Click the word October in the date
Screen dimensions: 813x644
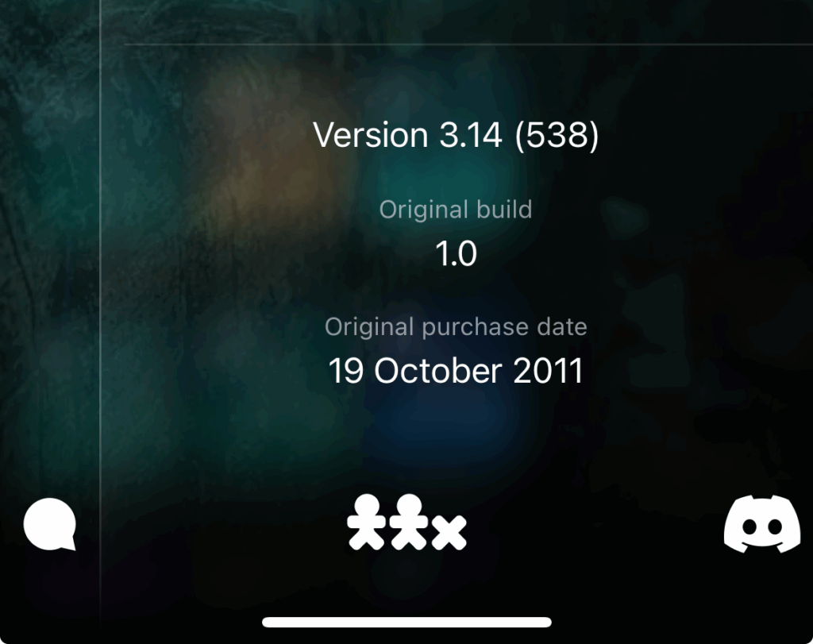coord(438,372)
